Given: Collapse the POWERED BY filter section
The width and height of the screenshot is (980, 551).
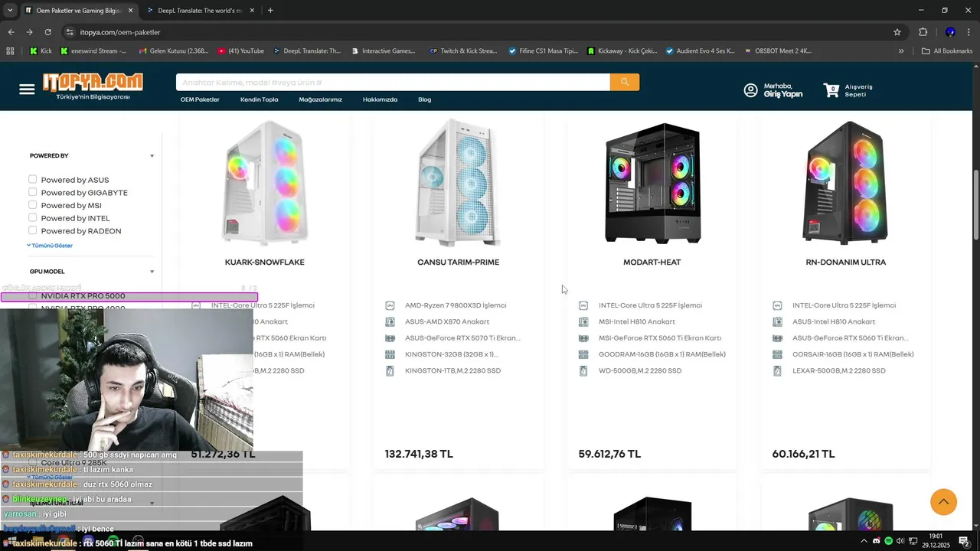Looking at the screenshot, I should pyautogui.click(x=152, y=156).
